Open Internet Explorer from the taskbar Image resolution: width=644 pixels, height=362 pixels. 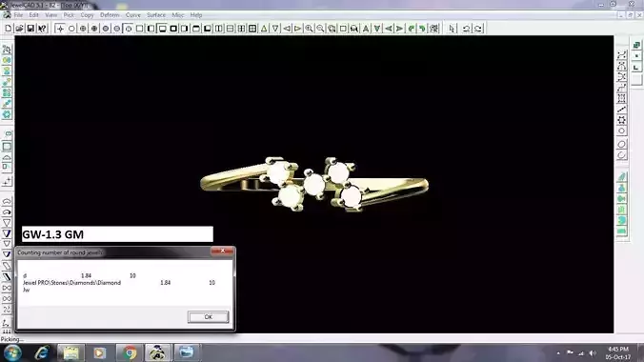(x=42, y=353)
